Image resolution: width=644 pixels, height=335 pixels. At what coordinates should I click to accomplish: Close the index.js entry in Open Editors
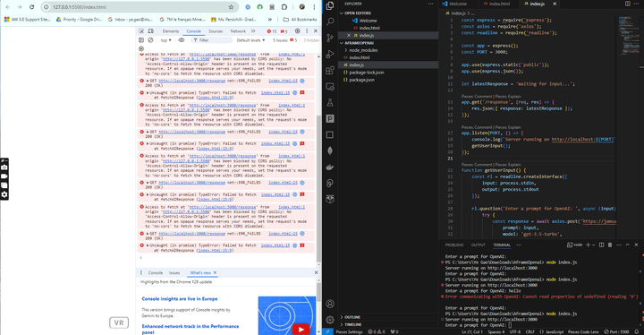[x=349, y=36]
